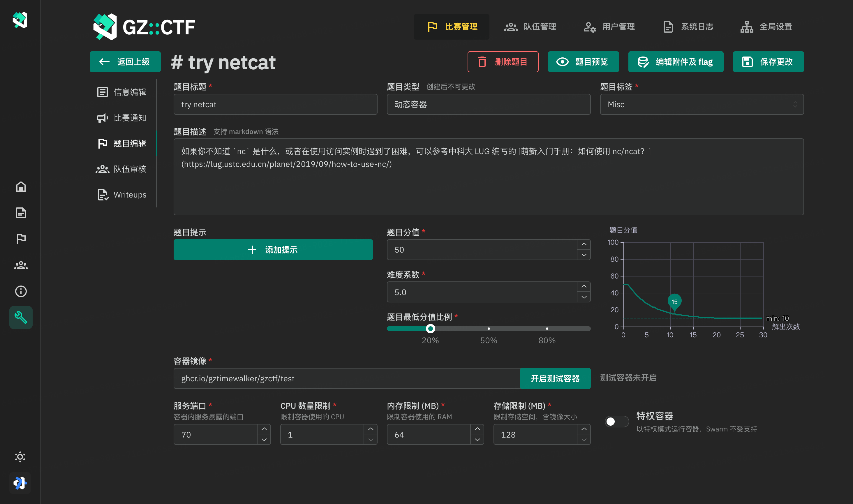The height and width of the screenshot is (504, 853).
Task: Enable the 特权容器 privileged container switch
Action: (x=616, y=422)
